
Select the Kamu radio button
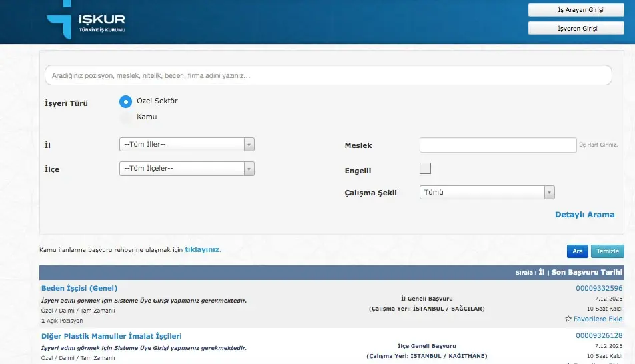pos(125,117)
